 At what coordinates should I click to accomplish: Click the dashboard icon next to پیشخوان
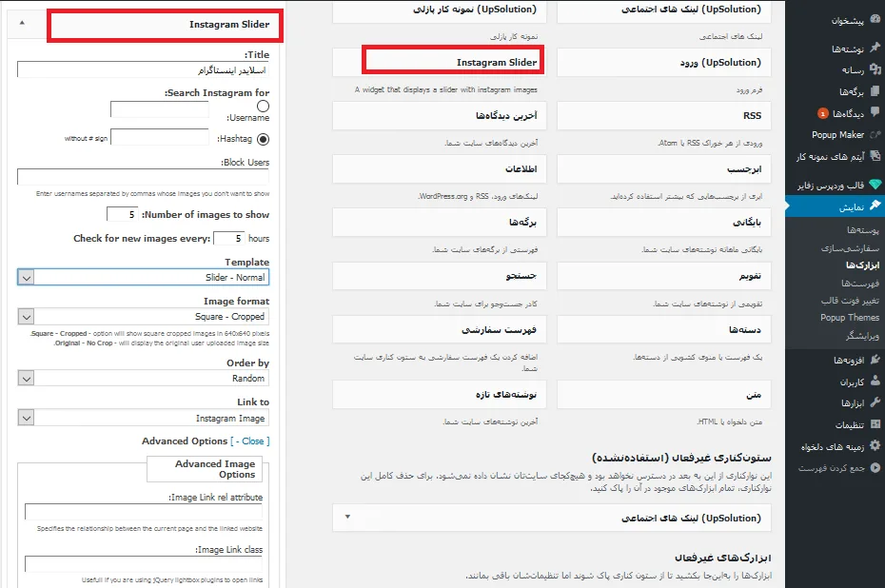pos(875,19)
